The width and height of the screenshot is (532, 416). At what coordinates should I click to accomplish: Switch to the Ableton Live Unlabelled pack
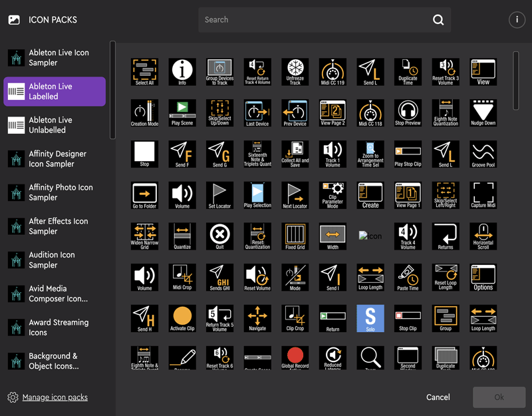pos(55,124)
